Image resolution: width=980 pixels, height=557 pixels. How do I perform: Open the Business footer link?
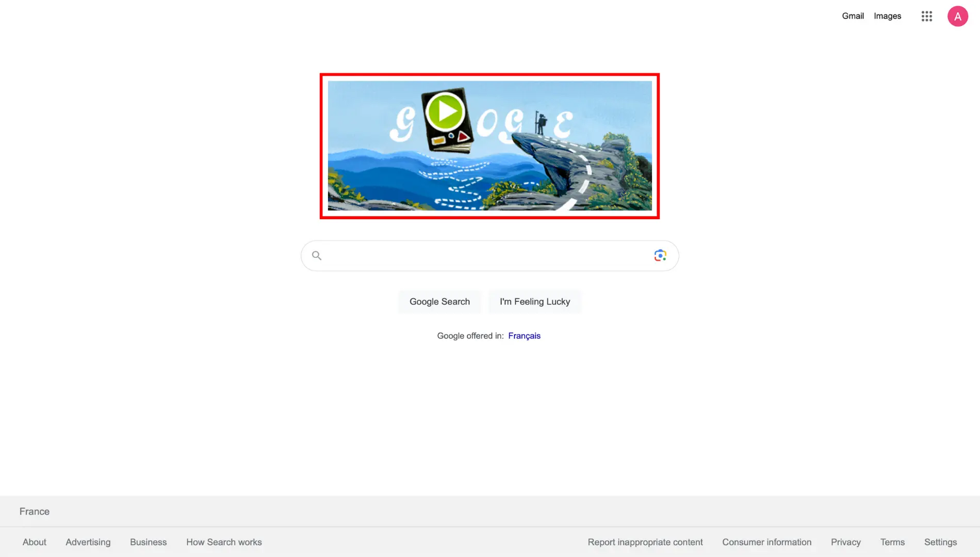pyautogui.click(x=149, y=542)
